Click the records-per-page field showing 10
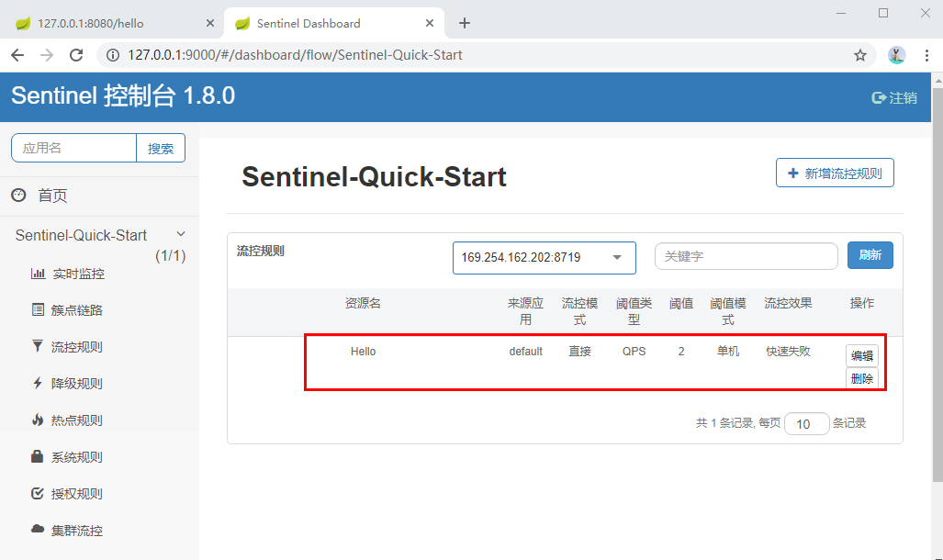Screen dimensions: 943x560 pyautogui.click(x=806, y=424)
